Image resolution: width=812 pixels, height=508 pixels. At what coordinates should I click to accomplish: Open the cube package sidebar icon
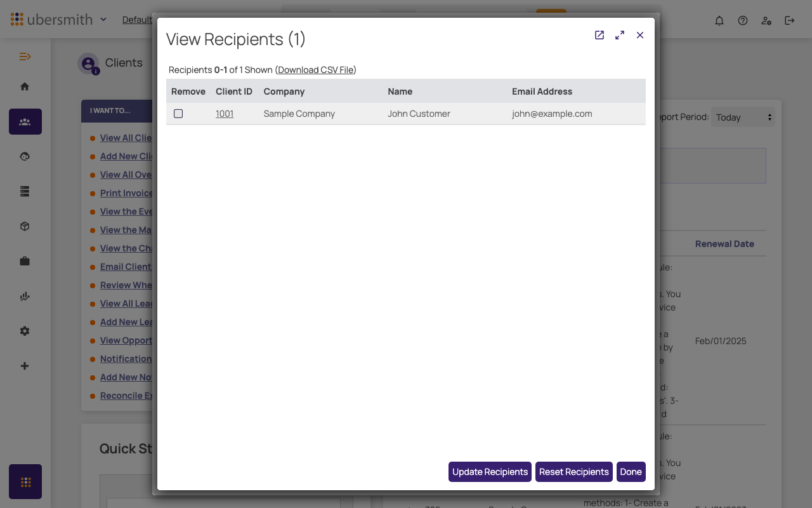point(25,226)
